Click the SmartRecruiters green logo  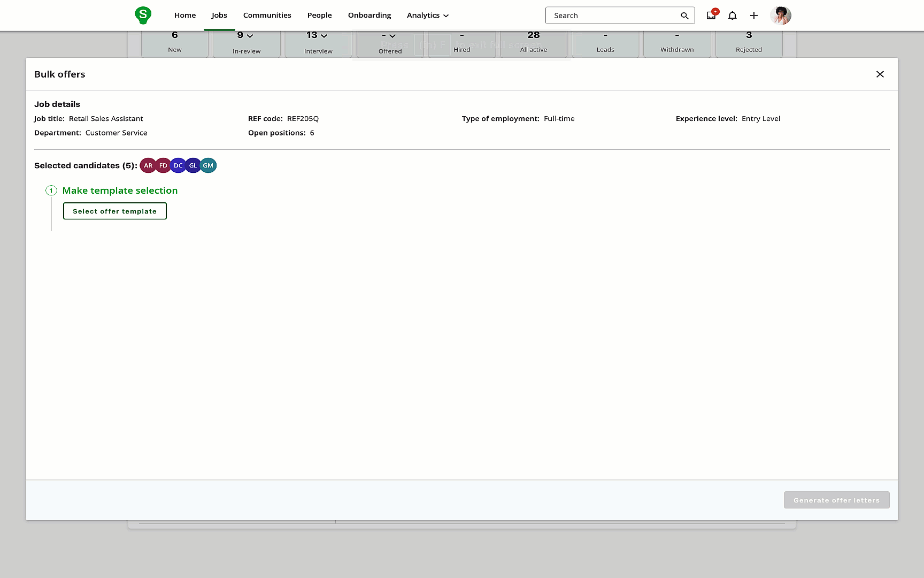143,15
